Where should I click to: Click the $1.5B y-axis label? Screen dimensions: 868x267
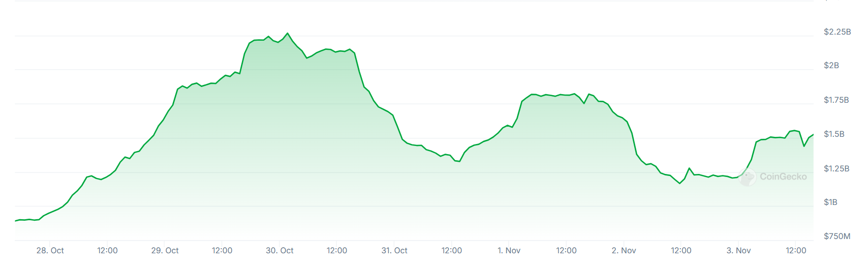(x=834, y=134)
